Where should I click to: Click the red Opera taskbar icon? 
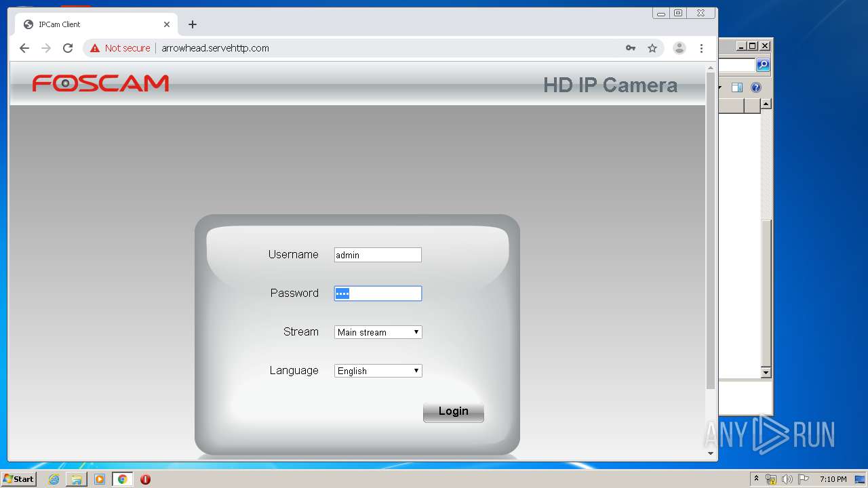click(x=145, y=479)
